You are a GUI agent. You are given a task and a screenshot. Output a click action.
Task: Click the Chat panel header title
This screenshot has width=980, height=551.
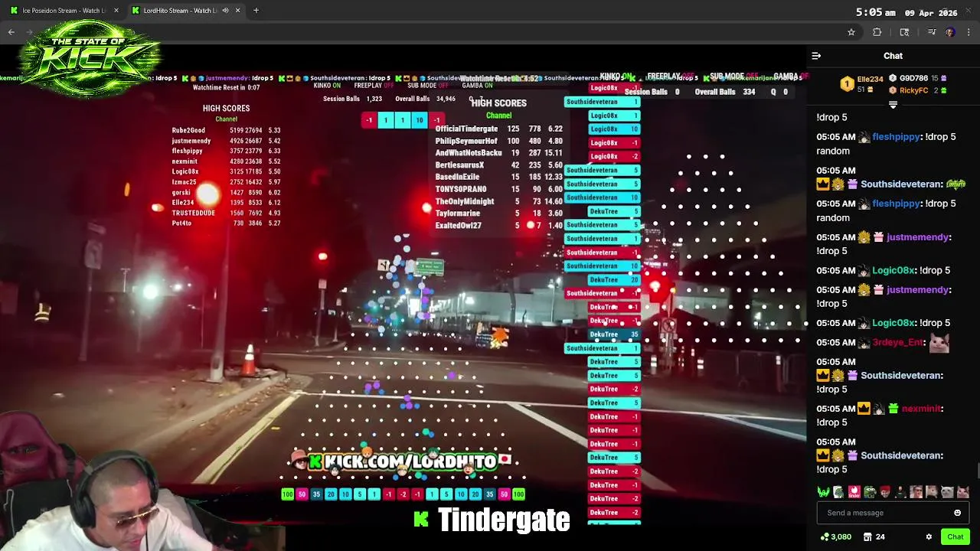893,56
